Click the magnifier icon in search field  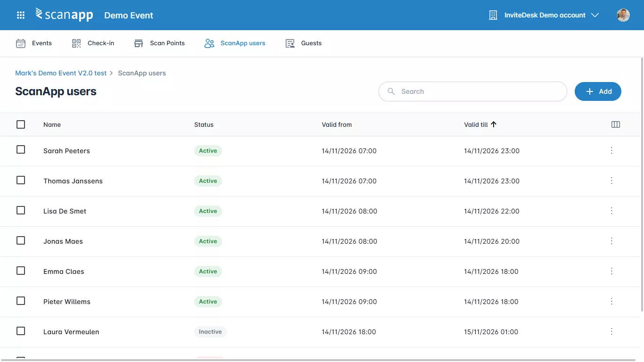391,91
